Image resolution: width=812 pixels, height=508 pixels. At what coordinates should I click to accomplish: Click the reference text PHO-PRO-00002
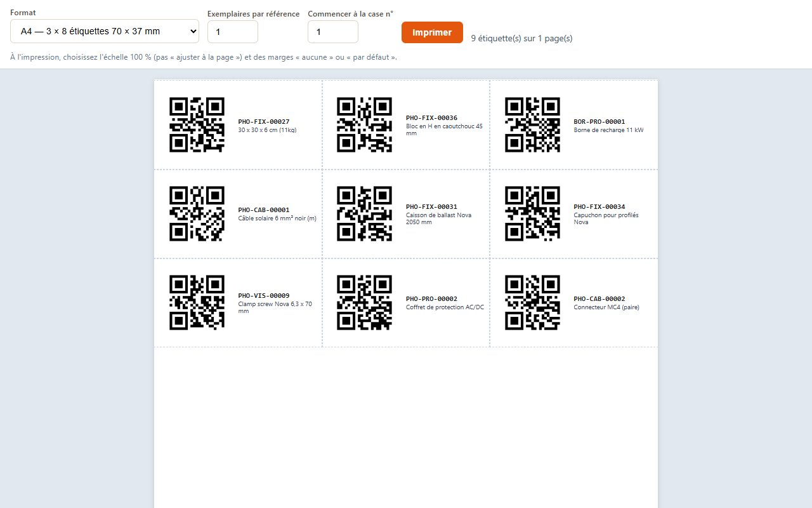pos(431,299)
